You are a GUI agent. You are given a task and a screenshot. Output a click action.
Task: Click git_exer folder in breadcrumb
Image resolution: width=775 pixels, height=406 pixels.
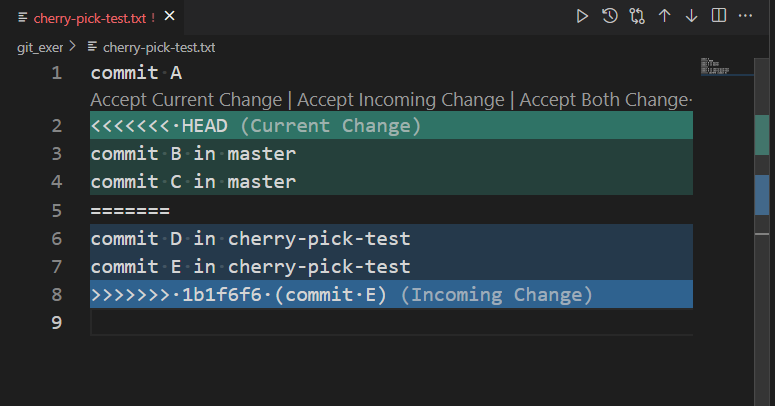click(40, 47)
